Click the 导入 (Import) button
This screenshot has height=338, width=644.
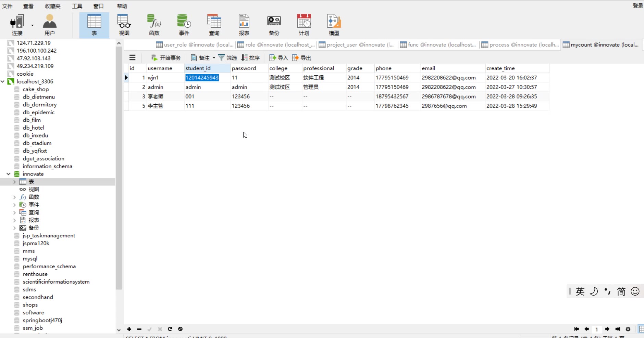278,57
